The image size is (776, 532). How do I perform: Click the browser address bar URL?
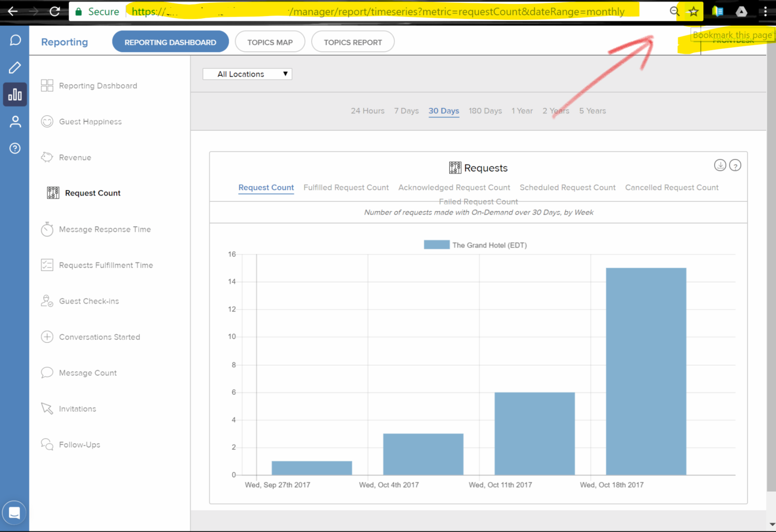(x=378, y=12)
